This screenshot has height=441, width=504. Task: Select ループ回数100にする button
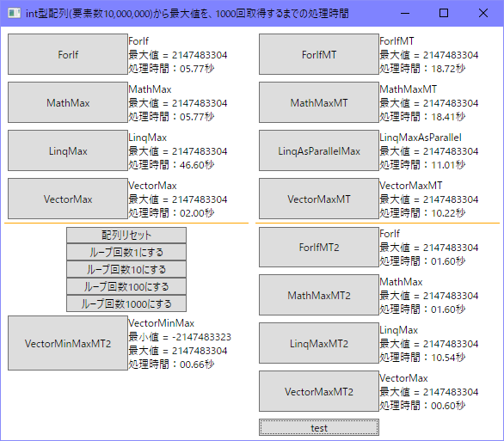tap(126, 286)
